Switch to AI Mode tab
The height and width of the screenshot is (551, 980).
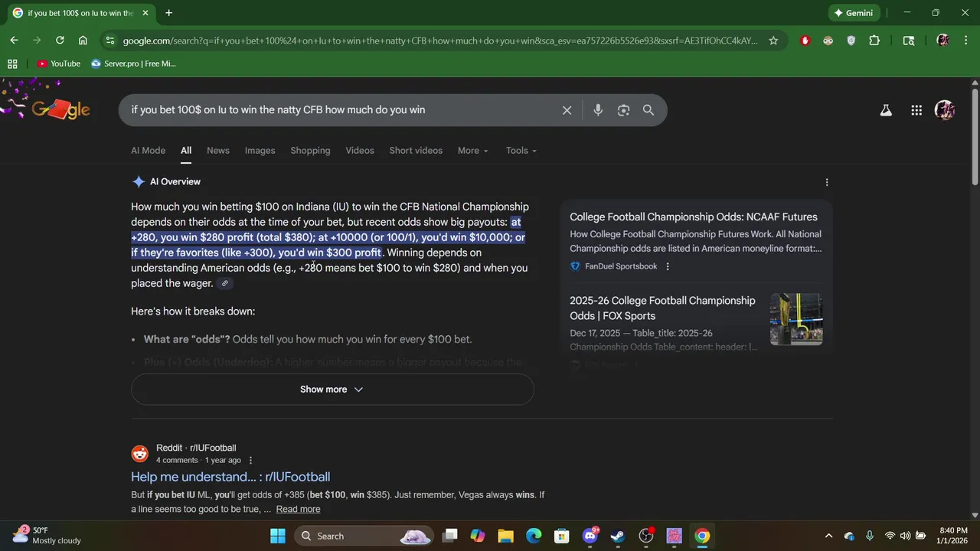click(x=148, y=151)
